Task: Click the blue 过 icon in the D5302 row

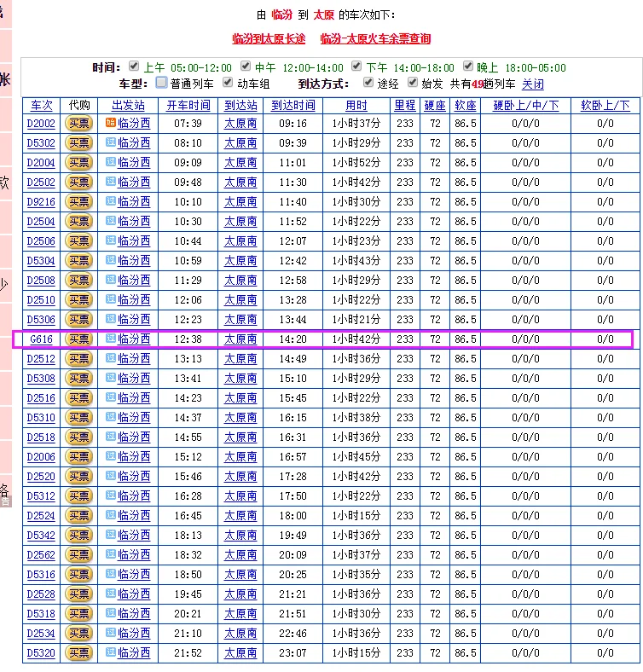Action: tap(111, 142)
